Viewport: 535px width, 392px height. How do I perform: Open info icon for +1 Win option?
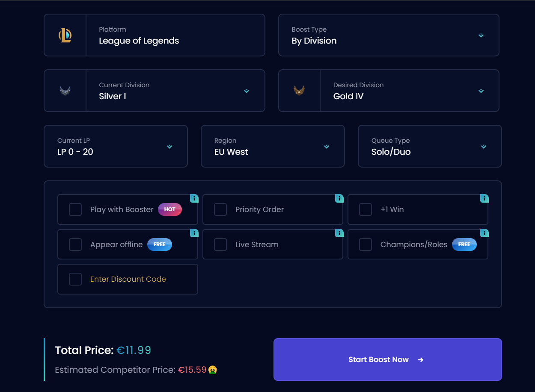484,198
